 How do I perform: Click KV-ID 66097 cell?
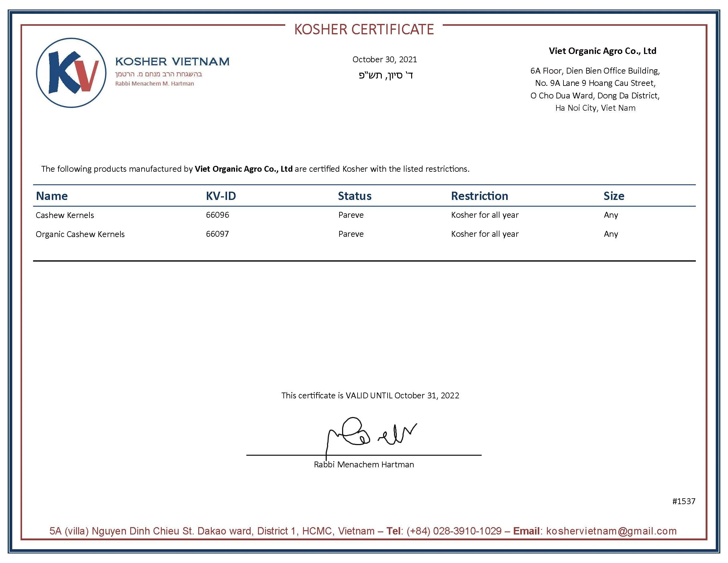tap(217, 234)
